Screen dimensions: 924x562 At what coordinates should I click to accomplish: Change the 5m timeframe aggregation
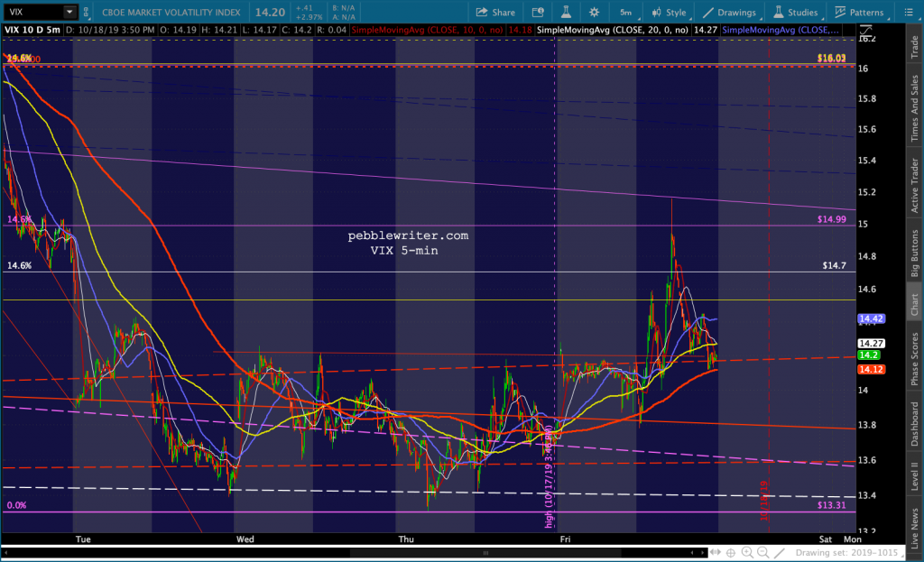625,12
